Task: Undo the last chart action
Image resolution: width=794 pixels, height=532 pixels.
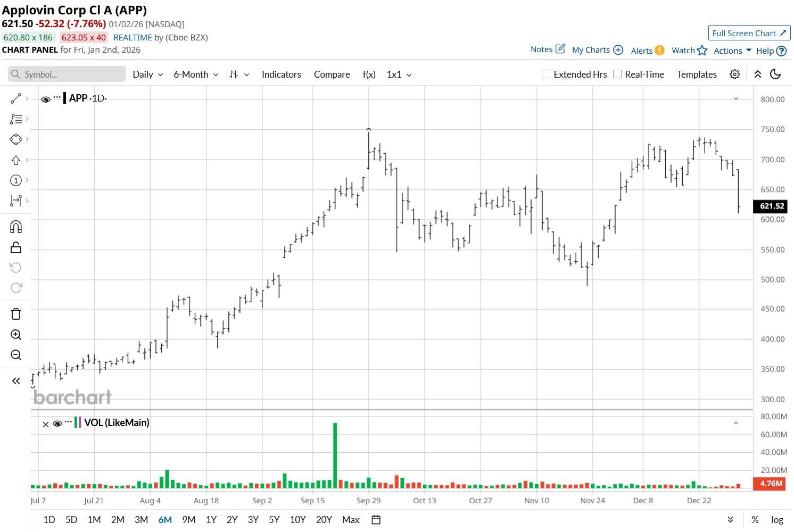Action: [16, 268]
